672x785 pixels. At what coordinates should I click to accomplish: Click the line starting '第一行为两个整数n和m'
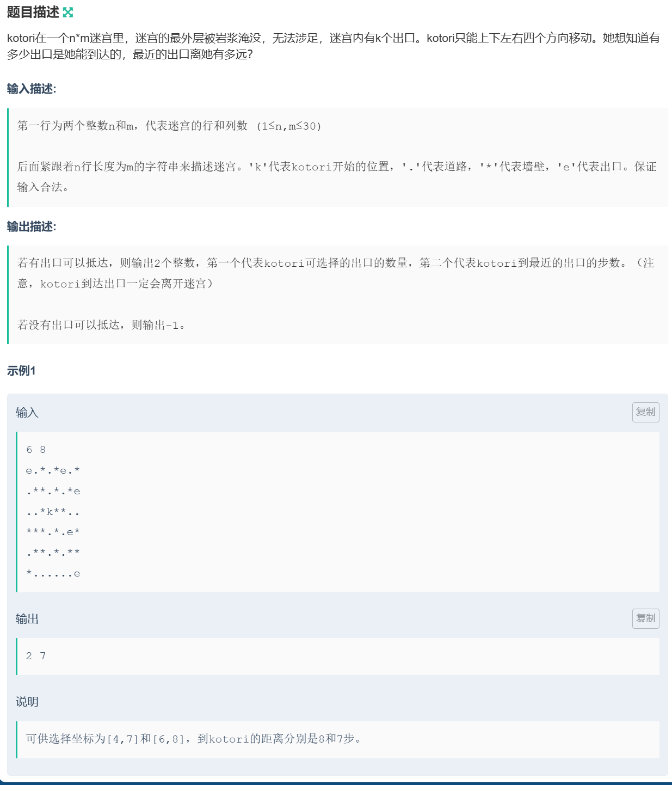170,126
